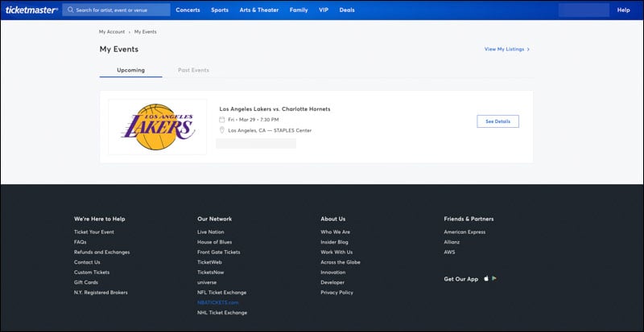Open the Google Play store icon
Viewport: 644px width, 332px height.
click(494, 279)
